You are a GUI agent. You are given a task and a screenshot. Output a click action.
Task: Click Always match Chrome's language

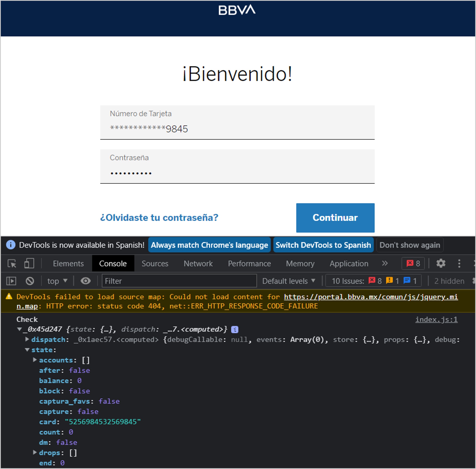[x=209, y=245]
